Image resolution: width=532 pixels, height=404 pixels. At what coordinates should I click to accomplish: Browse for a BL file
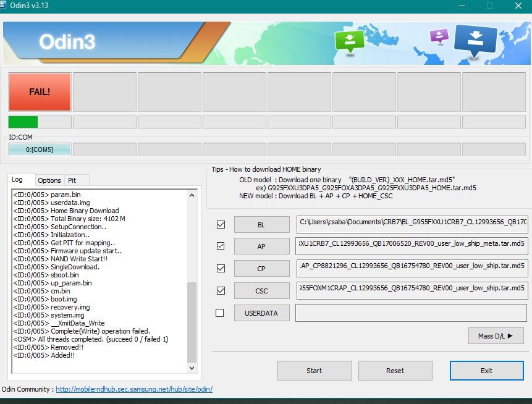[261, 225]
